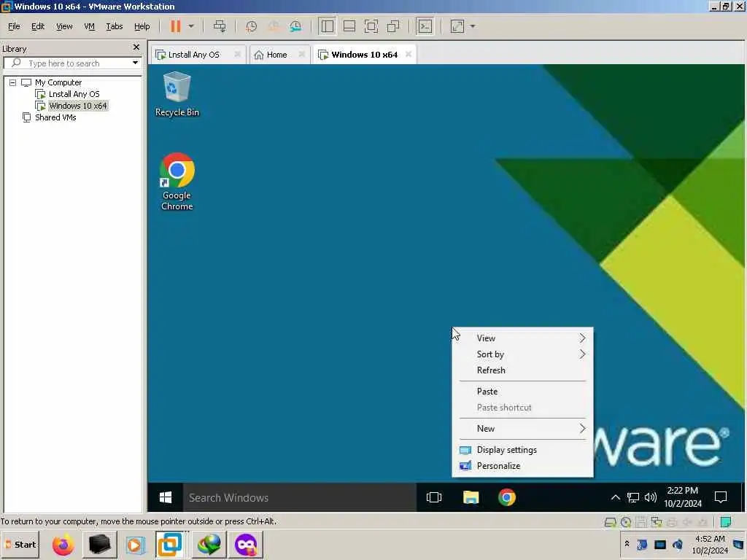The height and width of the screenshot is (560, 747).
Task: Click the Send Ctrl+Alt+Del toolbar icon
Action: 220,26
